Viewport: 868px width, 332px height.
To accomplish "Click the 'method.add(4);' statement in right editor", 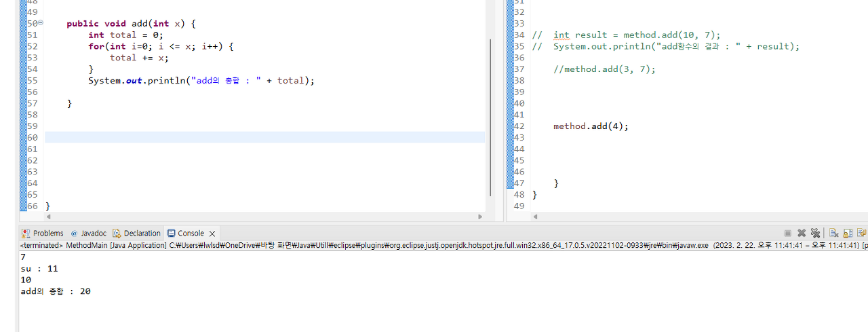I will 591,126.
